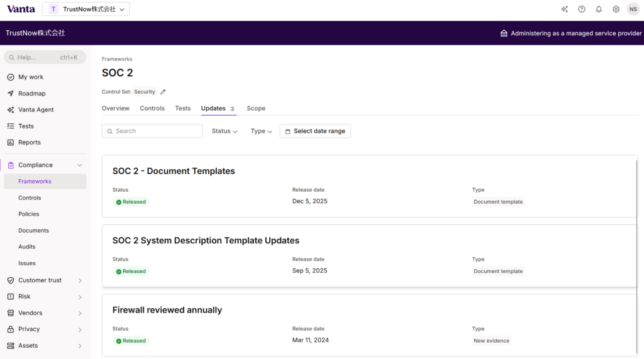The image size is (644, 359).
Task: Open the TrustNow株式会社 organization switcher
Action: [86, 9]
